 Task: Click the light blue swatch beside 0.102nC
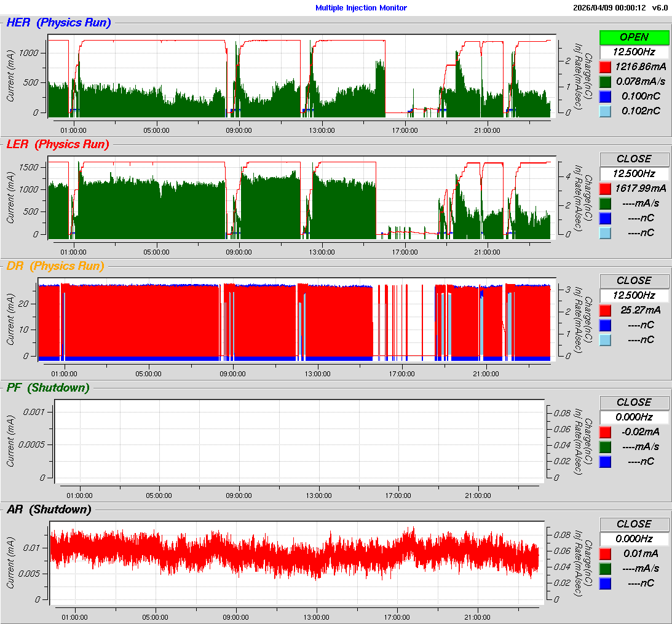pos(606,111)
